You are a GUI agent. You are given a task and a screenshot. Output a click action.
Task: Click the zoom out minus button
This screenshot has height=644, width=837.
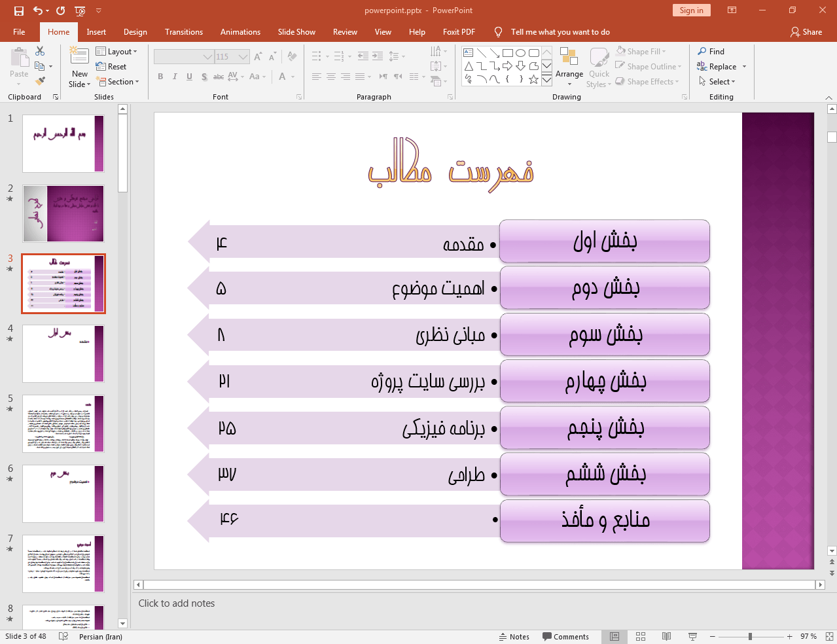pos(713,636)
